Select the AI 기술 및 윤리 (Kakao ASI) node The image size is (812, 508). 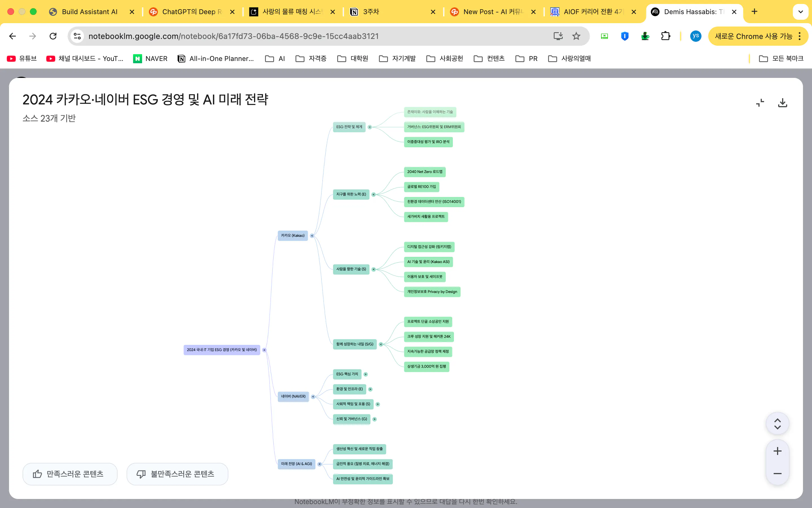click(428, 262)
